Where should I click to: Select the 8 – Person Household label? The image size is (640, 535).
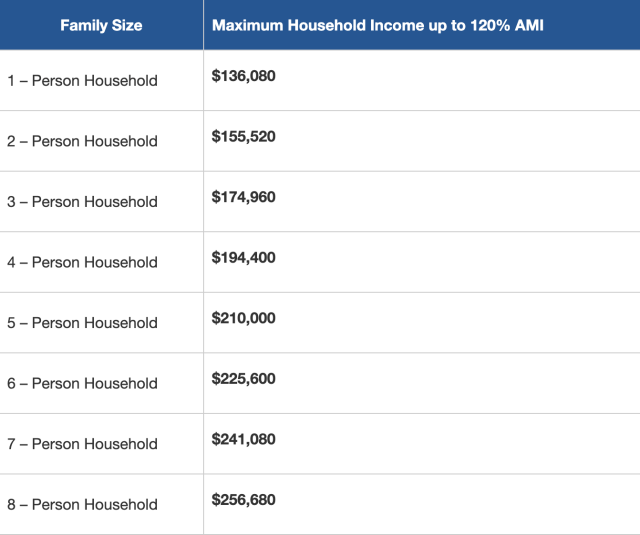pyautogui.click(x=82, y=504)
